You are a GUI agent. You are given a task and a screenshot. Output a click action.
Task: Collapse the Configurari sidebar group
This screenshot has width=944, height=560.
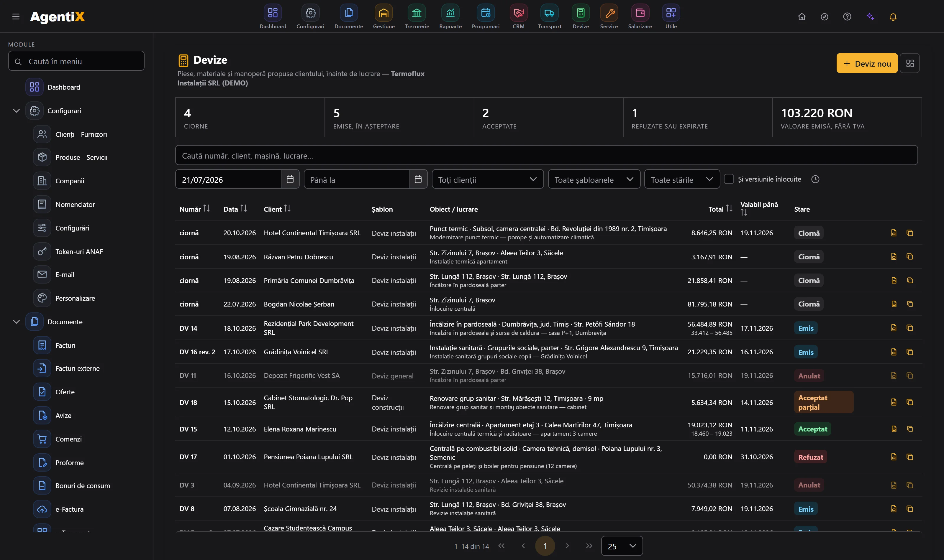[16, 111]
